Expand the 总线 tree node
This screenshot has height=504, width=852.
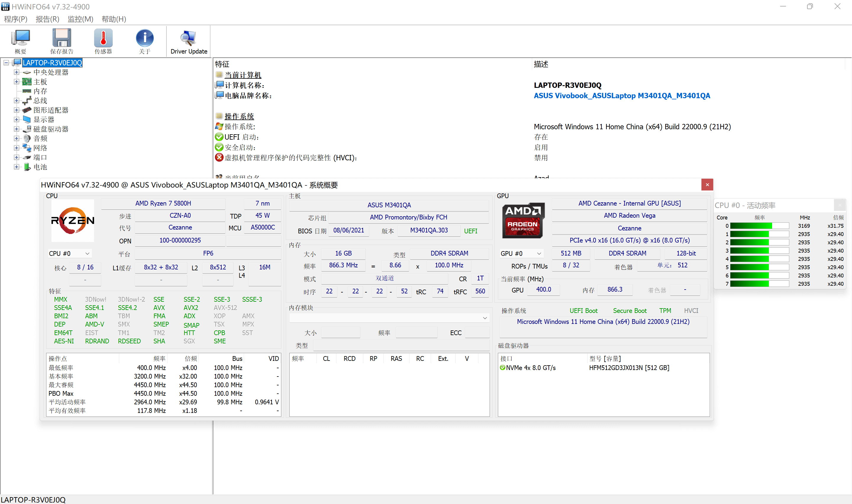point(16,101)
